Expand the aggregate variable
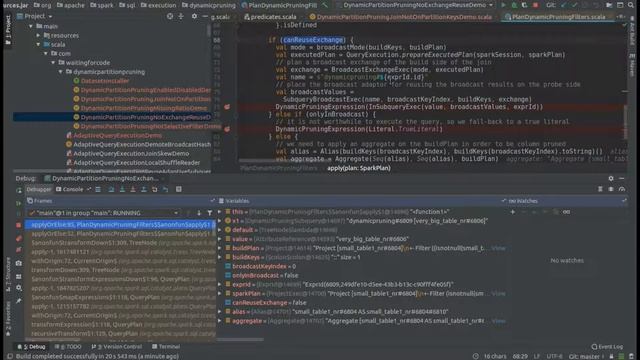Screen dimensions: 640x360 (x=220, y=321)
